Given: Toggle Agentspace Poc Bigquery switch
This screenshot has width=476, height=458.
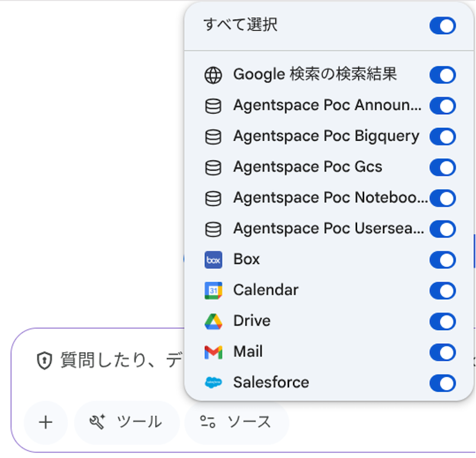Looking at the screenshot, I should (443, 137).
